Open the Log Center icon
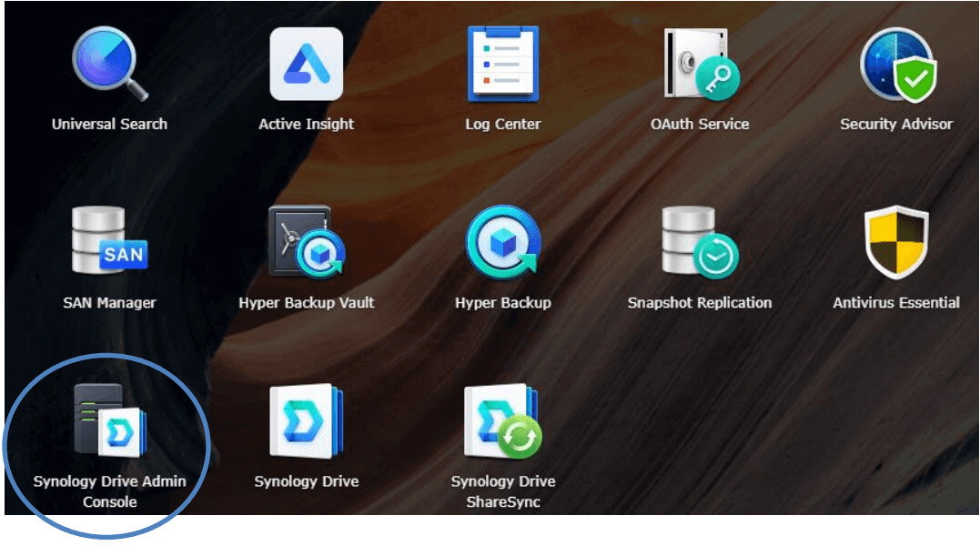 (503, 64)
